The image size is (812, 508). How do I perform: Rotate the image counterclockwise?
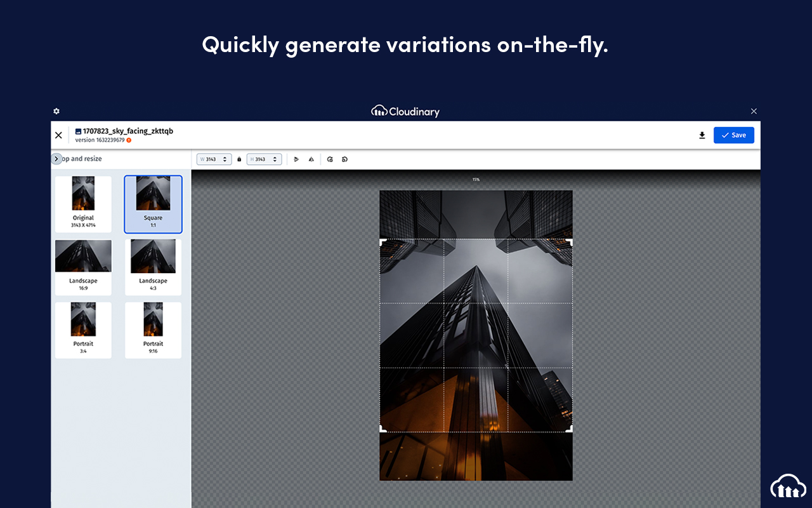click(x=344, y=159)
